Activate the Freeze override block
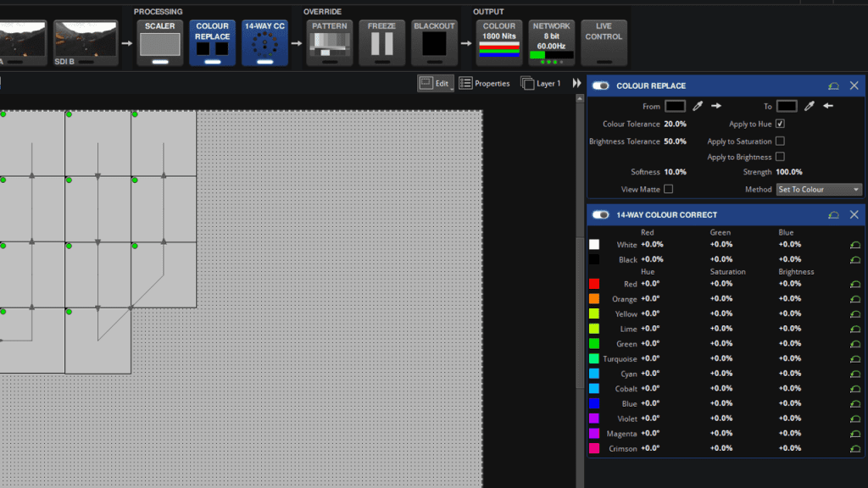This screenshot has height=488, width=868. pyautogui.click(x=382, y=43)
